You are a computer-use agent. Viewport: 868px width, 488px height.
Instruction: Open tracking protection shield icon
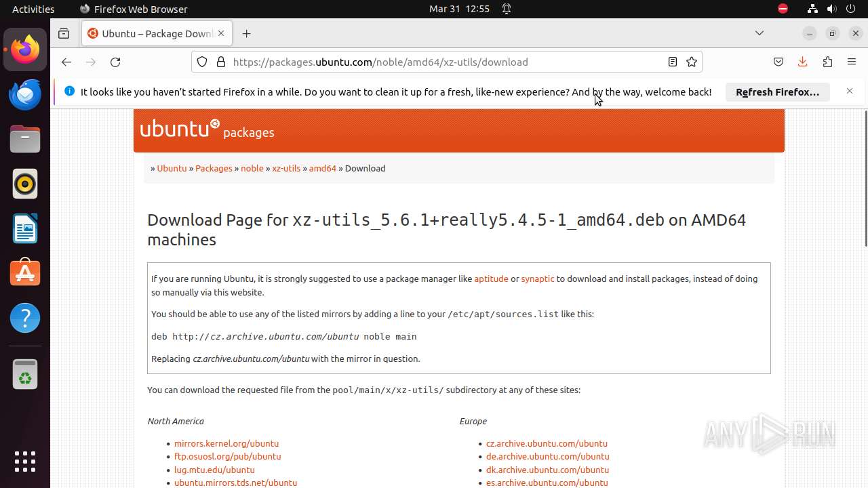coord(202,62)
